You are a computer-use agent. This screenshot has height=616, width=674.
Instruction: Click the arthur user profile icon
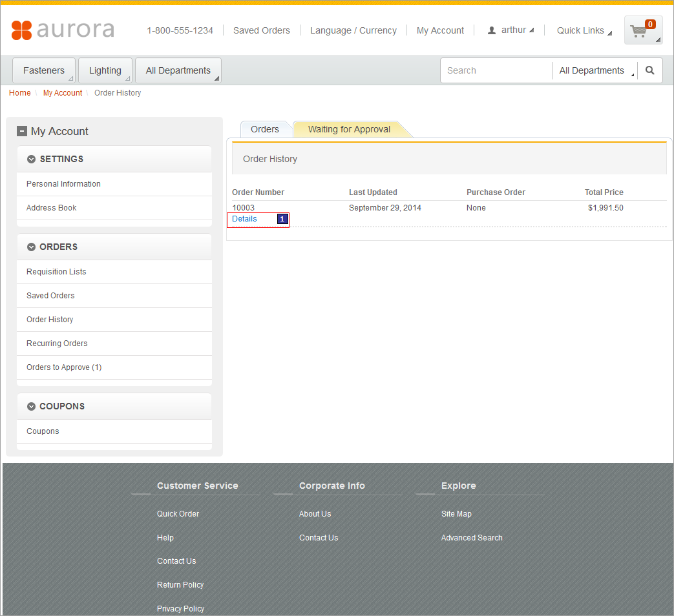(x=492, y=30)
